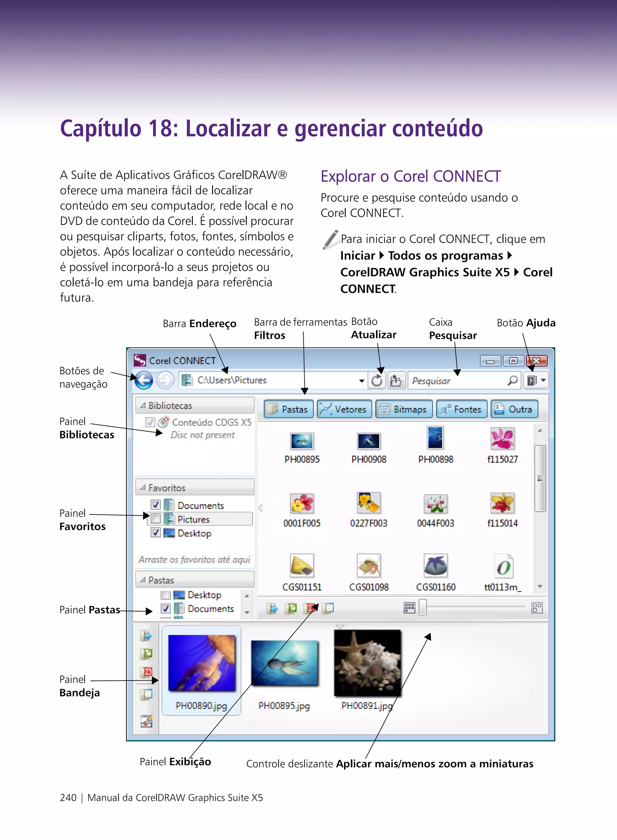Click the down arrow of Pastas list scrollbar
617x840 pixels.
click(247, 612)
